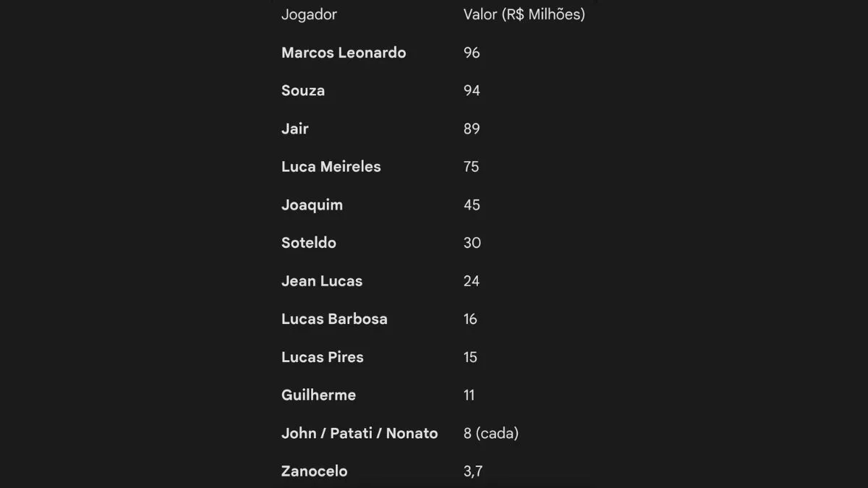Click on Luca Meireles
Viewport: 868px width, 488px height.
[331, 166]
